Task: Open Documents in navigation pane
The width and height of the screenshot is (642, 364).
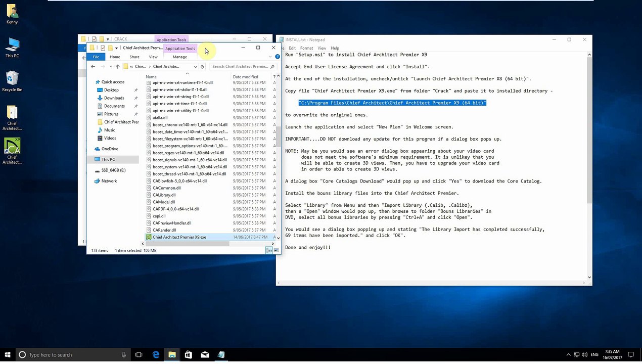Action: (x=114, y=106)
